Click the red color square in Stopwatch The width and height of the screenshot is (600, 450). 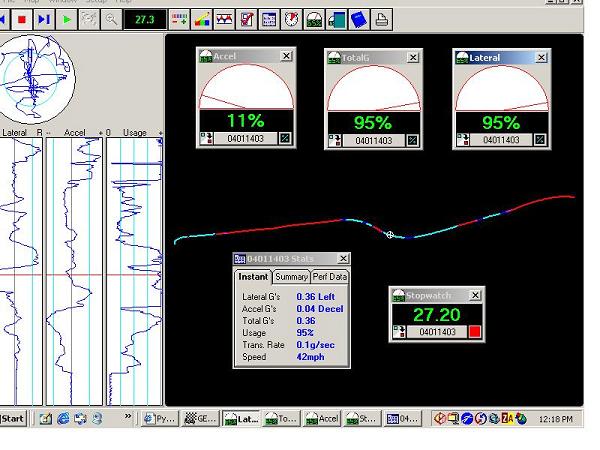point(475,331)
